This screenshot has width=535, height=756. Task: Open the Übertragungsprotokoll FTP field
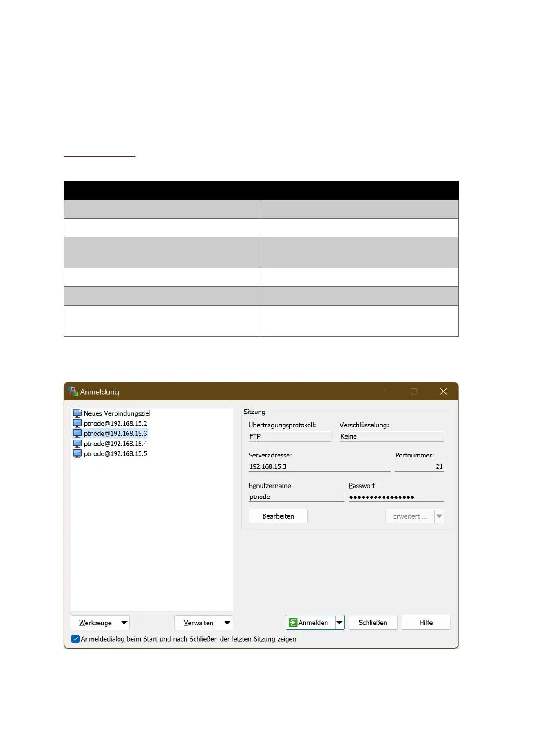290,436
